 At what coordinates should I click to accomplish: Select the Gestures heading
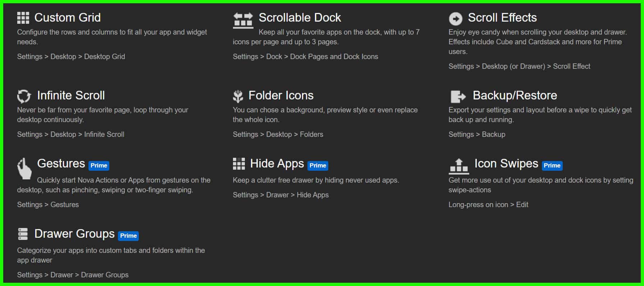[61, 164]
